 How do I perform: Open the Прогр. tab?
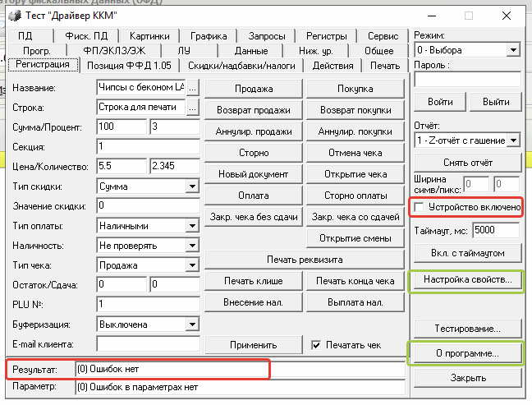pyautogui.click(x=37, y=51)
